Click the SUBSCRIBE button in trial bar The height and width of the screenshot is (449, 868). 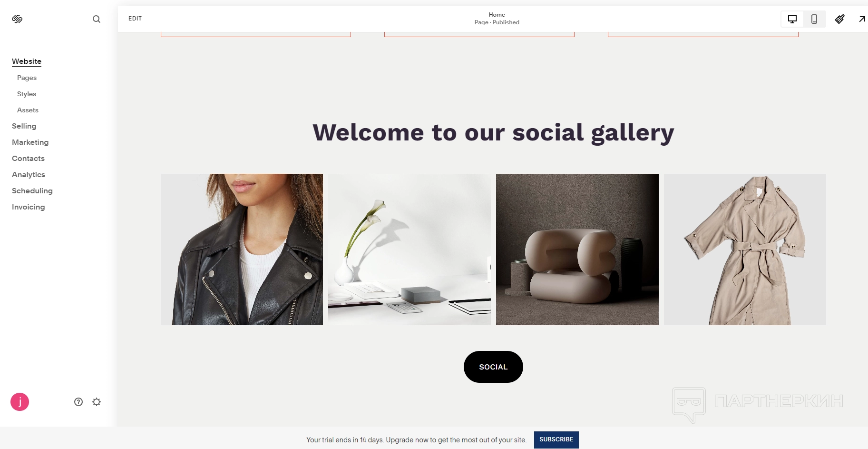(x=556, y=439)
